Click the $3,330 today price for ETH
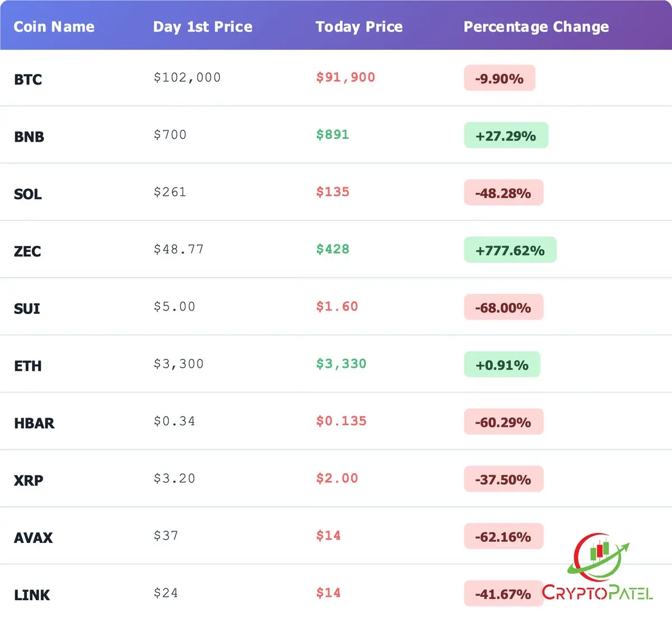The height and width of the screenshot is (622, 672). pos(341,364)
